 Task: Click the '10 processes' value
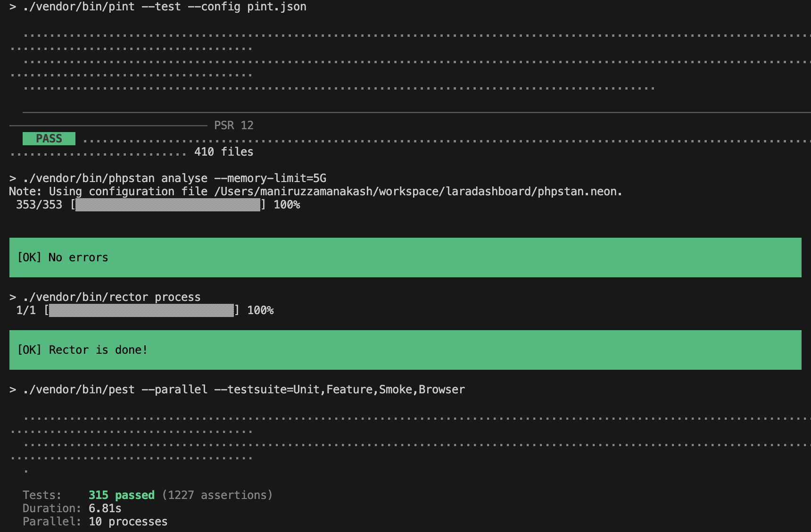(x=128, y=522)
